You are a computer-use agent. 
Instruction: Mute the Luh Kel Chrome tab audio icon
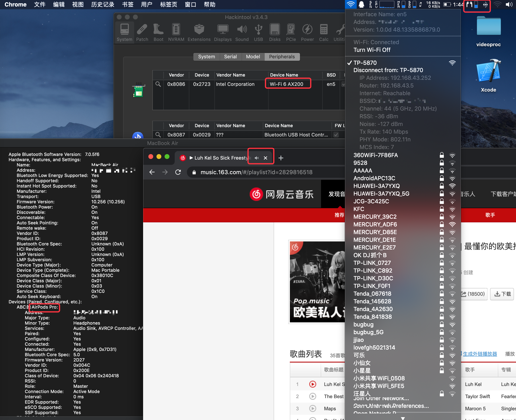(x=257, y=158)
